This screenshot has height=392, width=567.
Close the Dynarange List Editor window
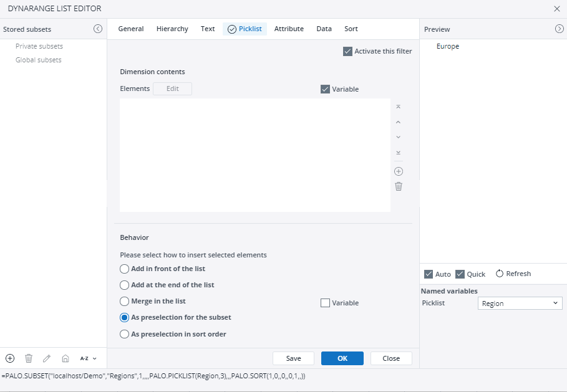[557, 9]
